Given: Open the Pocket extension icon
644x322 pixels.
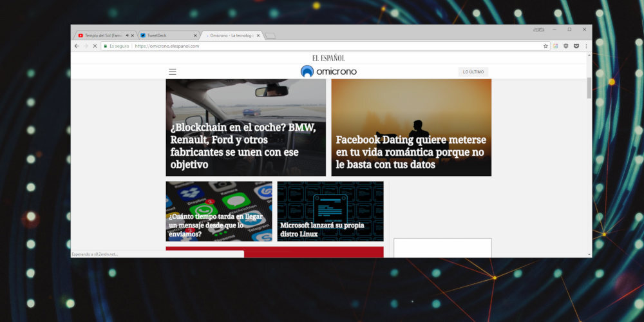Looking at the screenshot, I should point(576,46).
